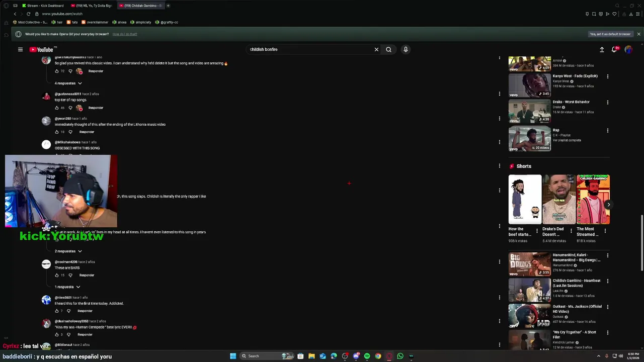Image resolution: width=644 pixels, height=362 pixels.
Task: Open YouTube notifications bell
Action: click(x=614, y=49)
